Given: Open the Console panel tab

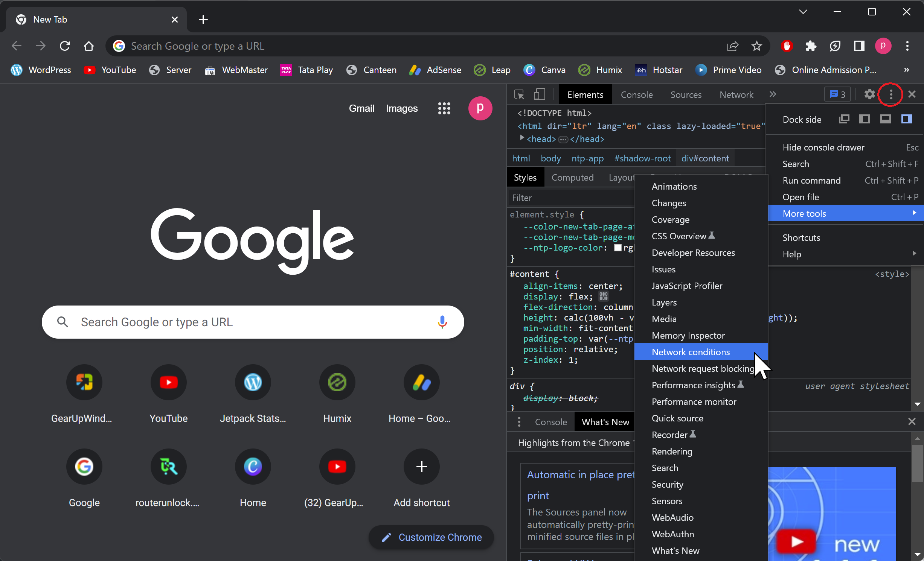Looking at the screenshot, I should point(636,94).
